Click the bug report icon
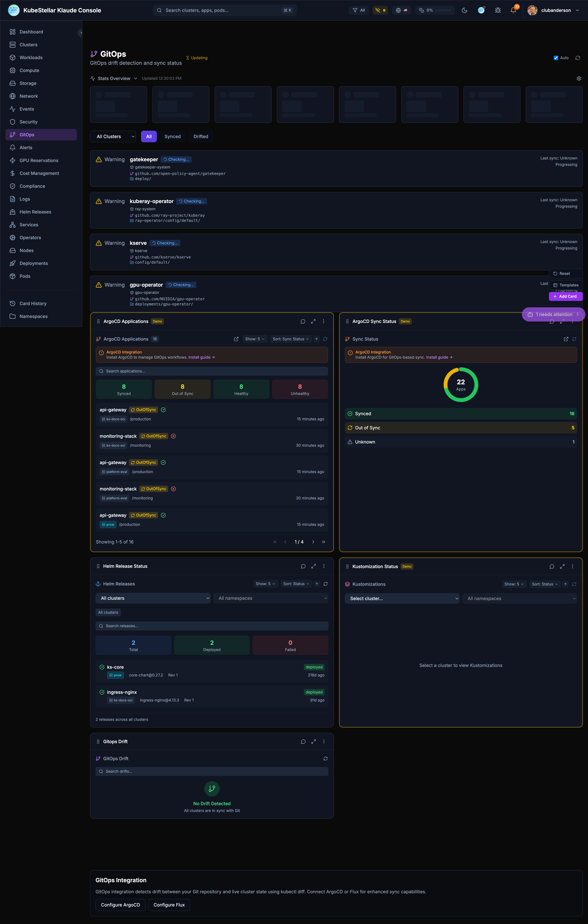The image size is (588, 924). click(497, 10)
